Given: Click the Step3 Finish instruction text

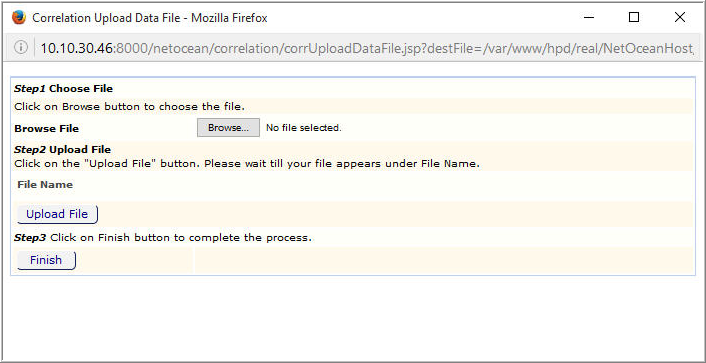Looking at the screenshot, I should 163,237.
